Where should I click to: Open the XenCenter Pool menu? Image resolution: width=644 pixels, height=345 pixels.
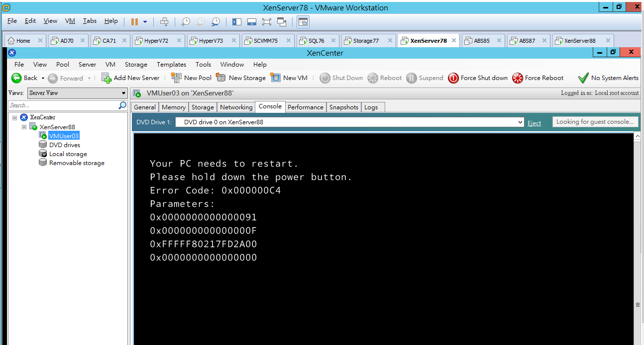pos(63,65)
